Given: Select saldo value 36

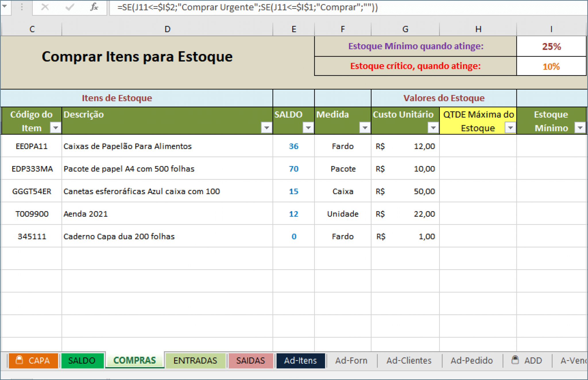Looking at the screenshot, I should point(294,146).
